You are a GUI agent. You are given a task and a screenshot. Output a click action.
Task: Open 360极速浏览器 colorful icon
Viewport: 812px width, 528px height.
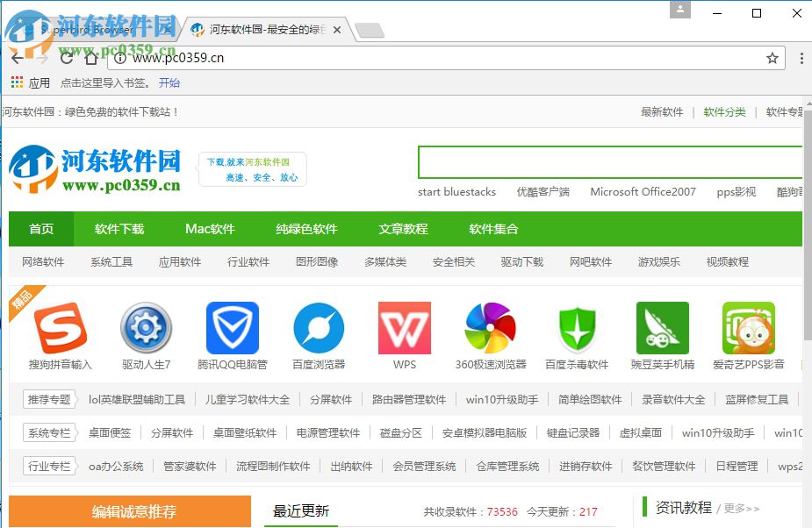click(x=491, y=328)
